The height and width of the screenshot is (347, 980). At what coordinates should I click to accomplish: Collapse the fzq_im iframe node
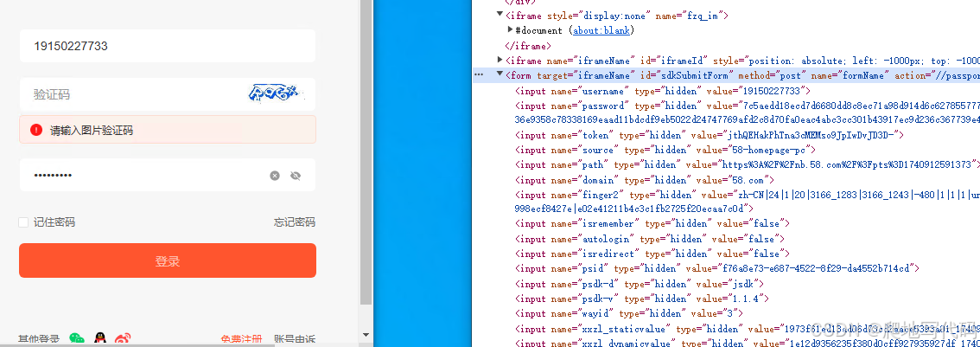click(500, 15)
